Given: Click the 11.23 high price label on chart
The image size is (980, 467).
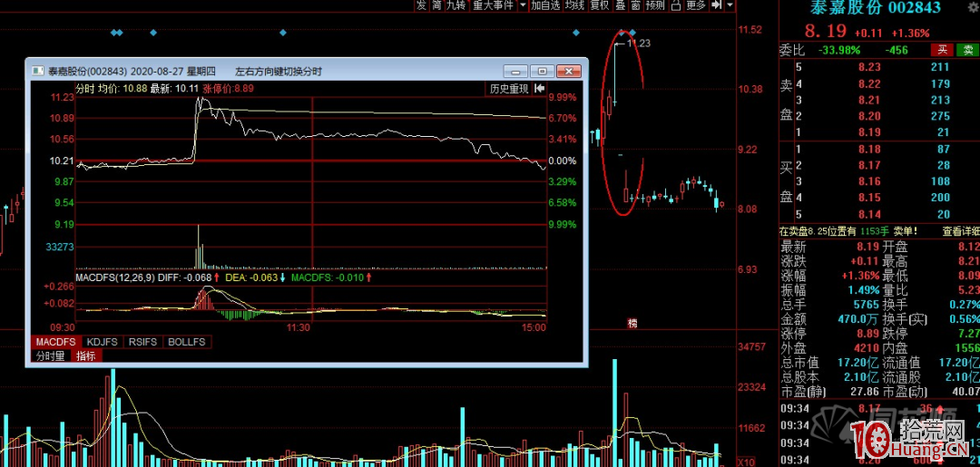Looking at the screenshot, I should 639,44.
